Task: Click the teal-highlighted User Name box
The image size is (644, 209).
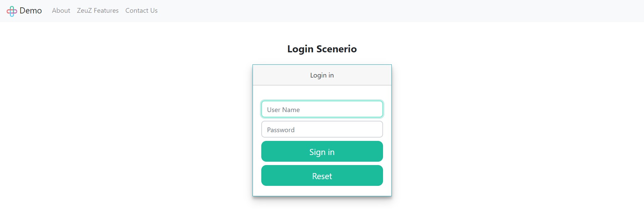Action: pos(322,109)
